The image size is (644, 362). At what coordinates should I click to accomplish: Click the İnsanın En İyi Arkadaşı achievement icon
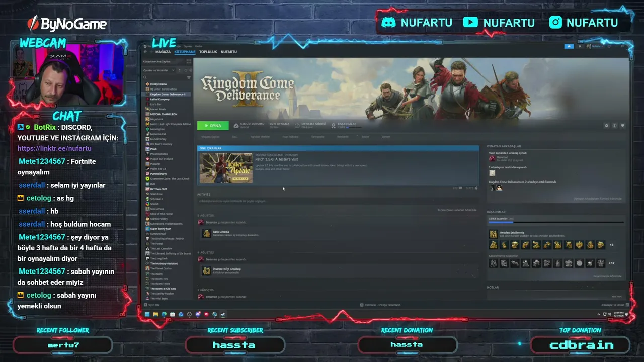[206, 270]
